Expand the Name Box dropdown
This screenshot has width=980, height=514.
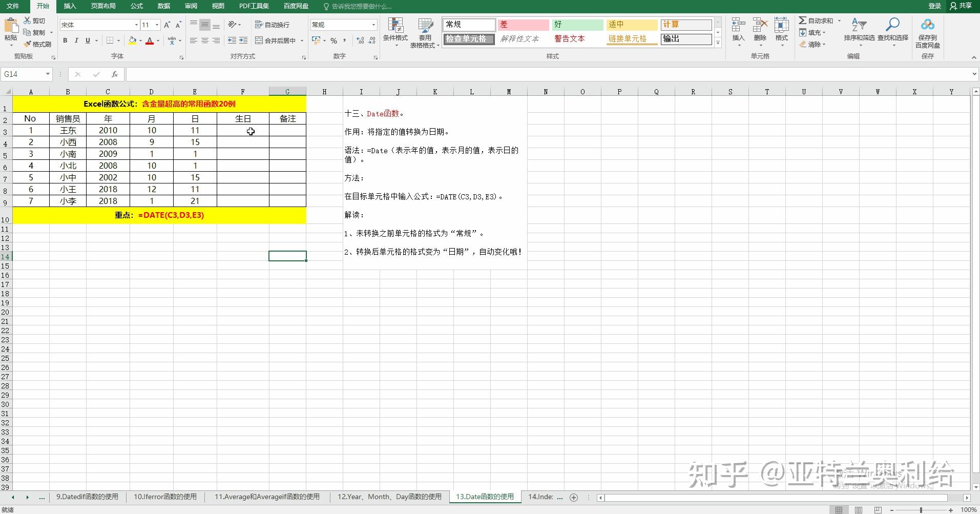pos(48,74)
